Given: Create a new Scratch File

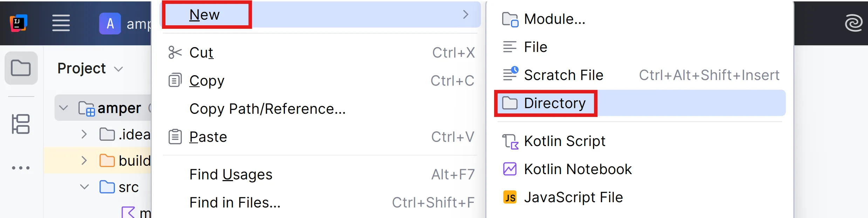Looking at the screenshot, I should [x=563, y=75].
